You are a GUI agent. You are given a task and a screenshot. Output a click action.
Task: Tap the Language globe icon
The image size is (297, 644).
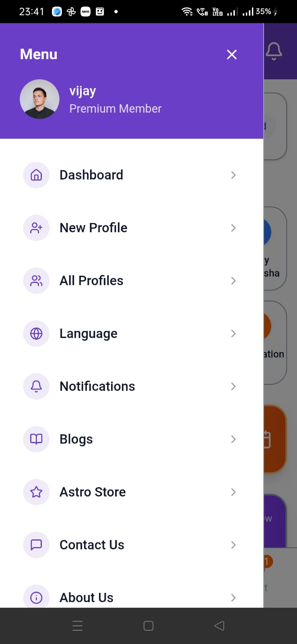(36, 334)
